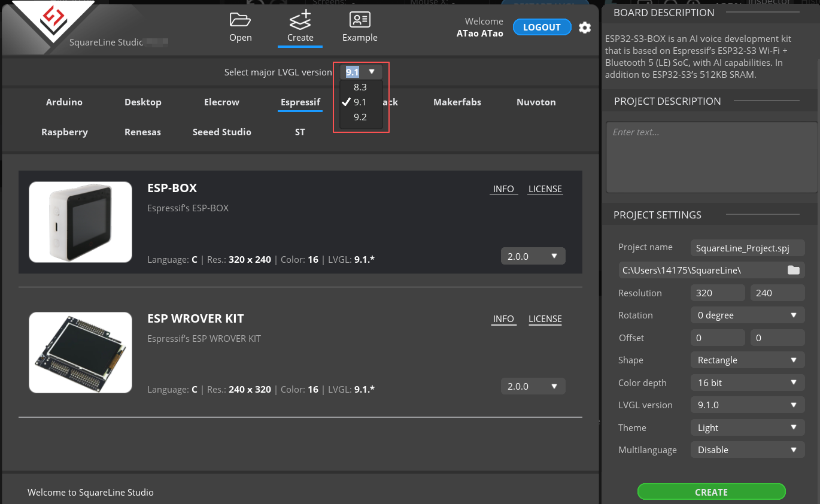820x504 pixels.
Task: Choose 9.2 from LVGL version list
Action: 360,117
